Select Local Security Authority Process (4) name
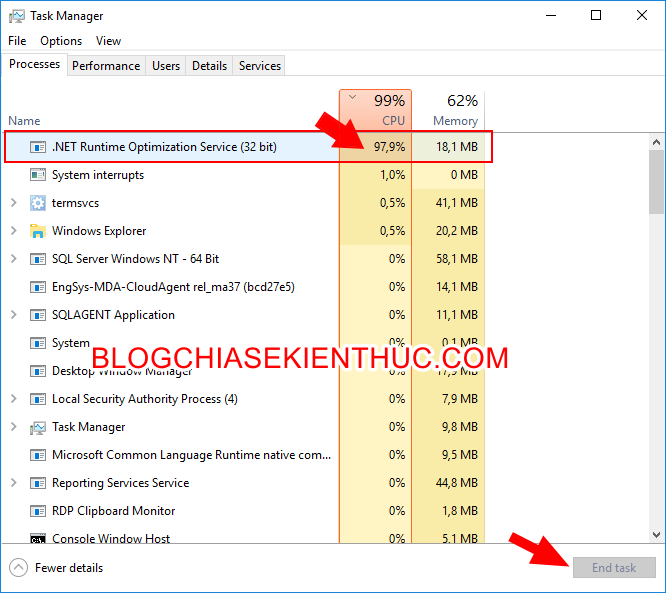Image resolution: width=666 pixels, height=593 pixels. [x=144, y=399]
